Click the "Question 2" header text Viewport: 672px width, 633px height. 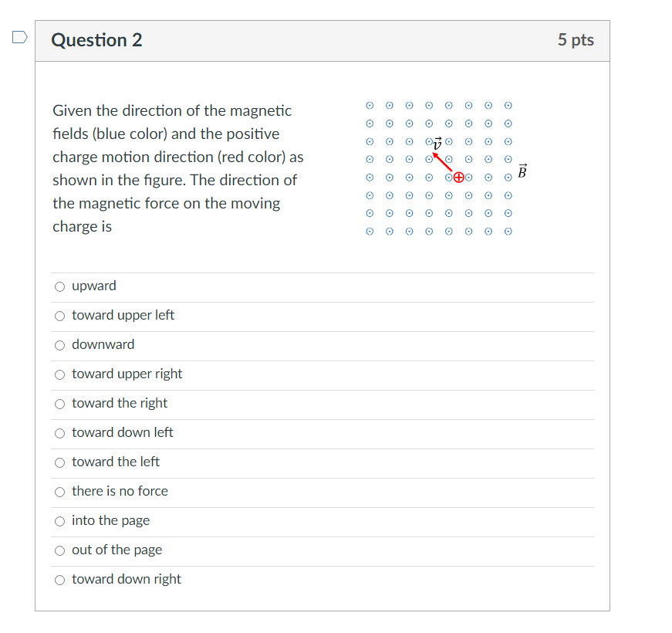point(96,39)
